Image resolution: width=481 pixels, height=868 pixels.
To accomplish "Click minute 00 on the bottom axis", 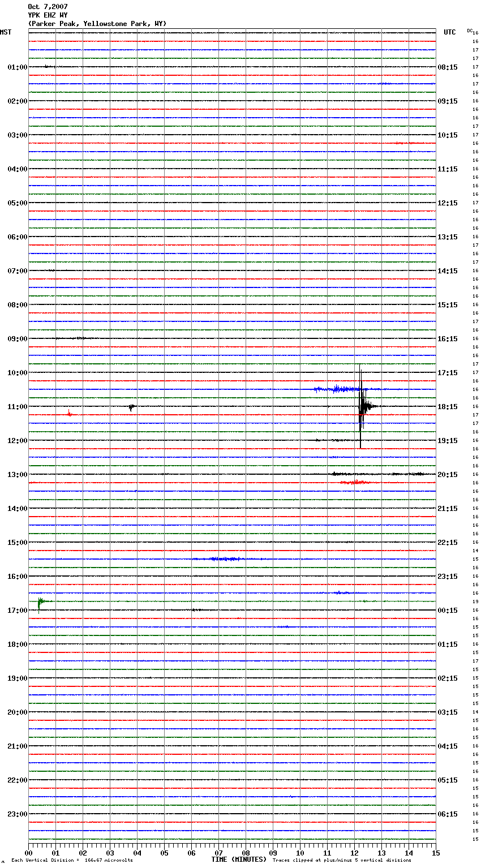I will tap(28, 853).
